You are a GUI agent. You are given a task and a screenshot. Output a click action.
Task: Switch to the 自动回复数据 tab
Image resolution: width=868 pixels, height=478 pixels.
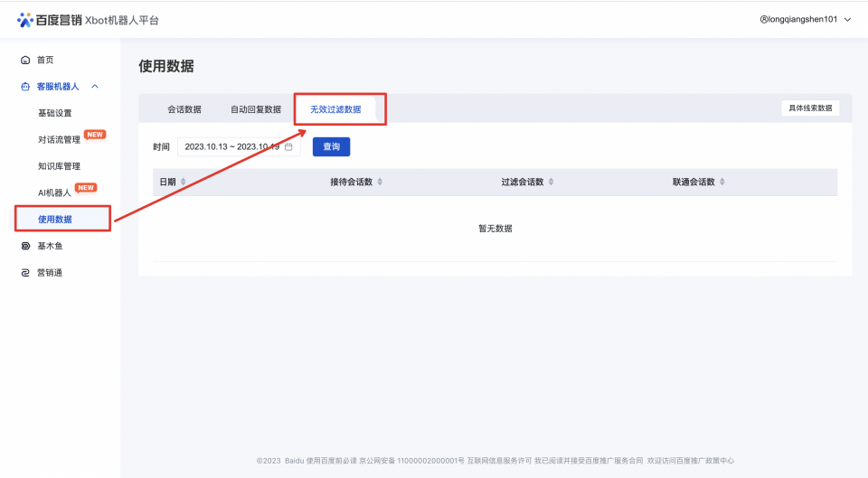coord(256,109)
